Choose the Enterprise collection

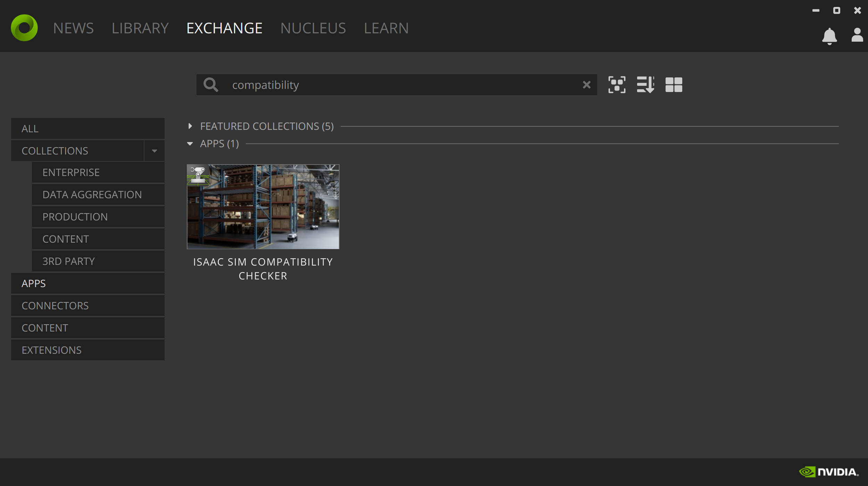coord(98,172)
